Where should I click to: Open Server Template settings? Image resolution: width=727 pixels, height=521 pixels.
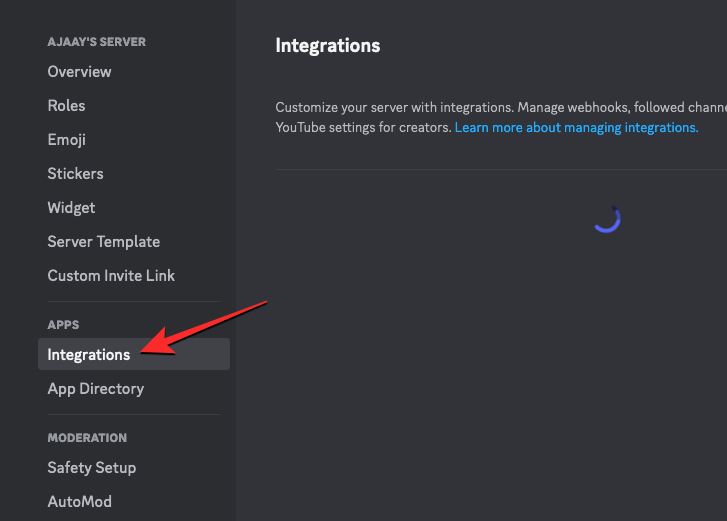coord(103,242)
